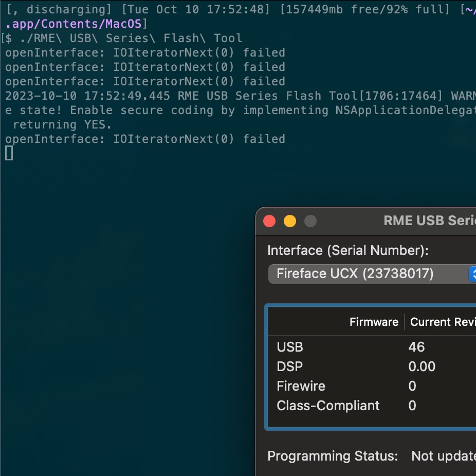This screenshot has width=476, height=476.
Task: Select the Class-Compliant firmware row
Action: pyautogui.click(x=372, y=405)
